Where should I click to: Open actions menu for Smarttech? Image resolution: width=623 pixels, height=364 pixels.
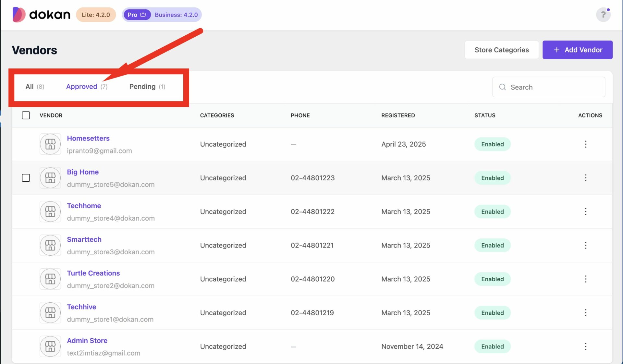coord(586,245)
